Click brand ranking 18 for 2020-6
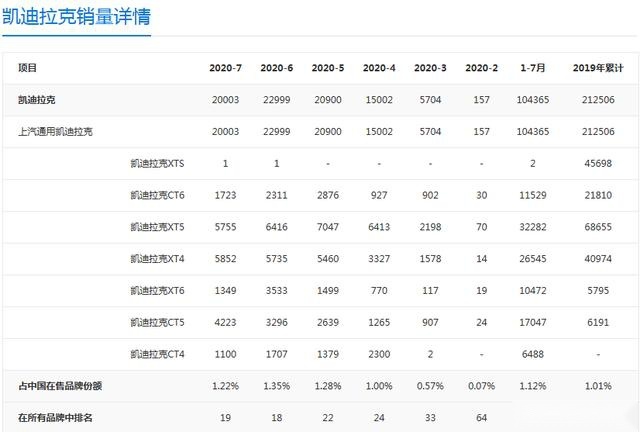 pyautogui.click(x=277, y=418)
